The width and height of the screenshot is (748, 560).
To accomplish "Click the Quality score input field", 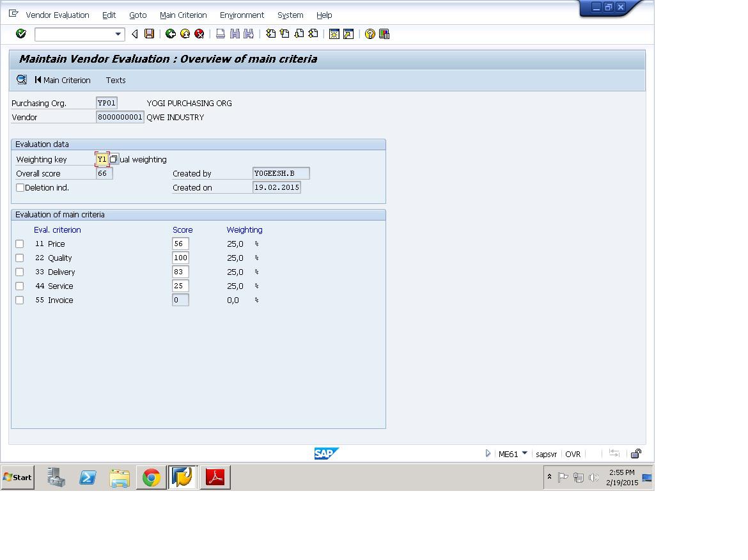I will (x=180, y=258).
